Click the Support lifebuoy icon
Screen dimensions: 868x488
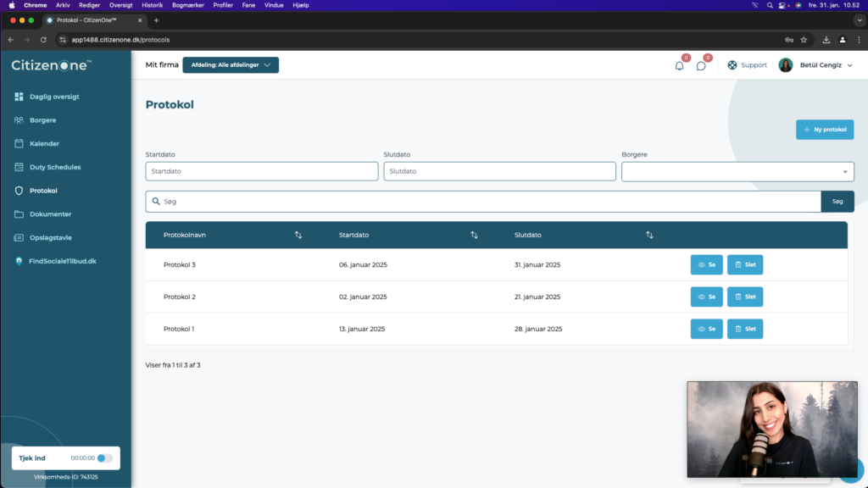[x=732, y=64]
